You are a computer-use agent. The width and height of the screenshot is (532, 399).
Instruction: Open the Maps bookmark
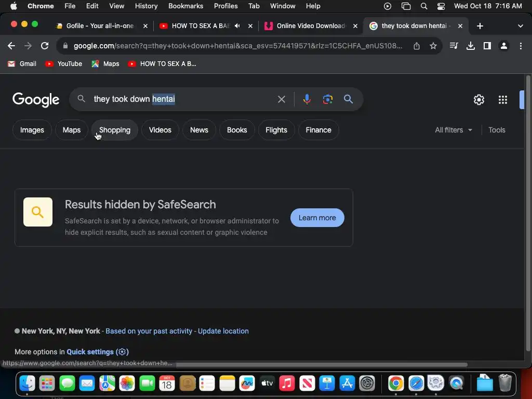pyautogui.click(x=105, y=64)
